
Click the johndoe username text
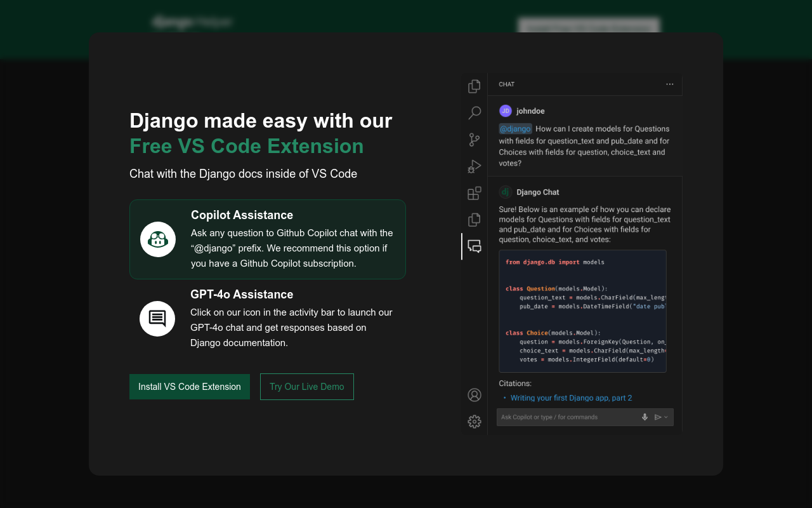[x=530, y=111]
